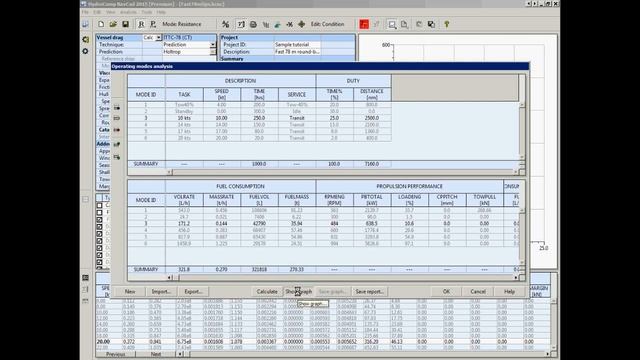The height and width of the screenshot is (360, 640).
Task: Open the File menu
Action: tap(85, 12)
